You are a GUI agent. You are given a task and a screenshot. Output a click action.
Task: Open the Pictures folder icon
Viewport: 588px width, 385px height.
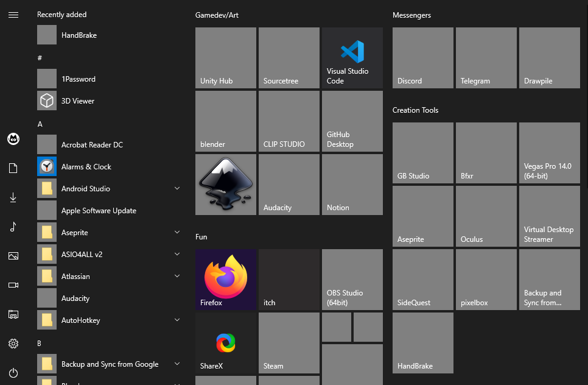13,256
